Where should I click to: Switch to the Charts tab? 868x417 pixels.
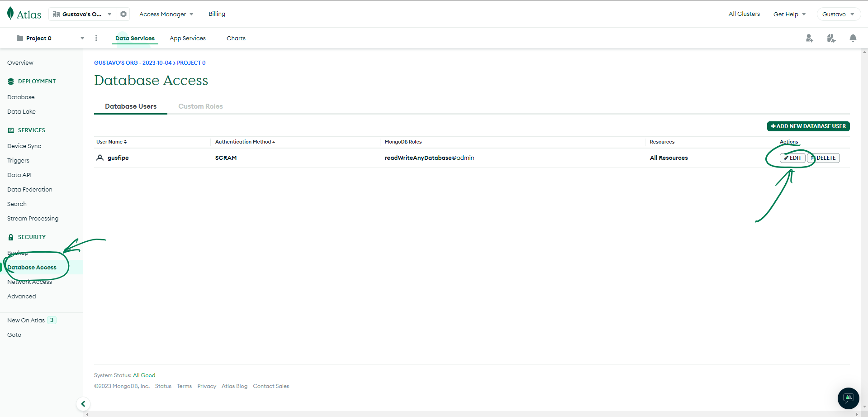(x=236, y=38)
